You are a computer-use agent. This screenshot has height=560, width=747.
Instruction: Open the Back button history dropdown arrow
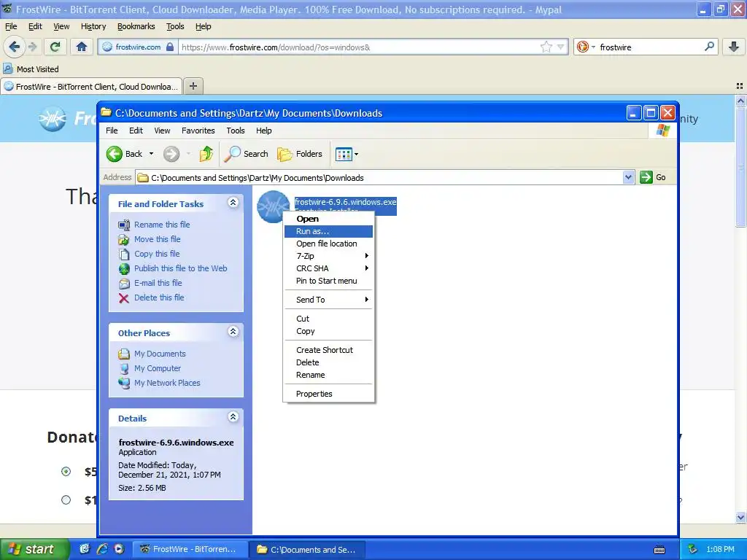tap(151, 154)
